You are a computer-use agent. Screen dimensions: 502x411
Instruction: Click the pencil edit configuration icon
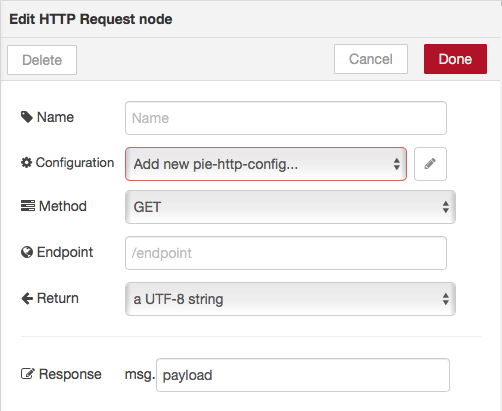click(x=430, y=164)
